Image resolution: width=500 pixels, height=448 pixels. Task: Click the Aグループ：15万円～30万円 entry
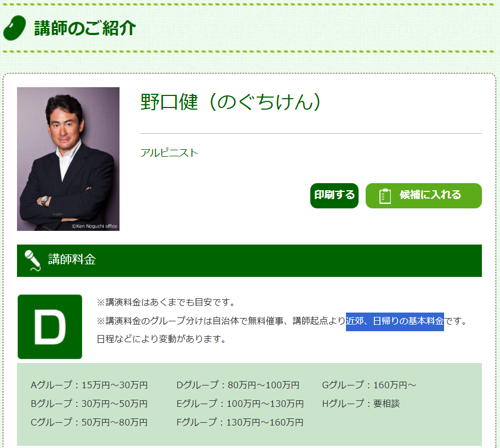tap(89, 385)
